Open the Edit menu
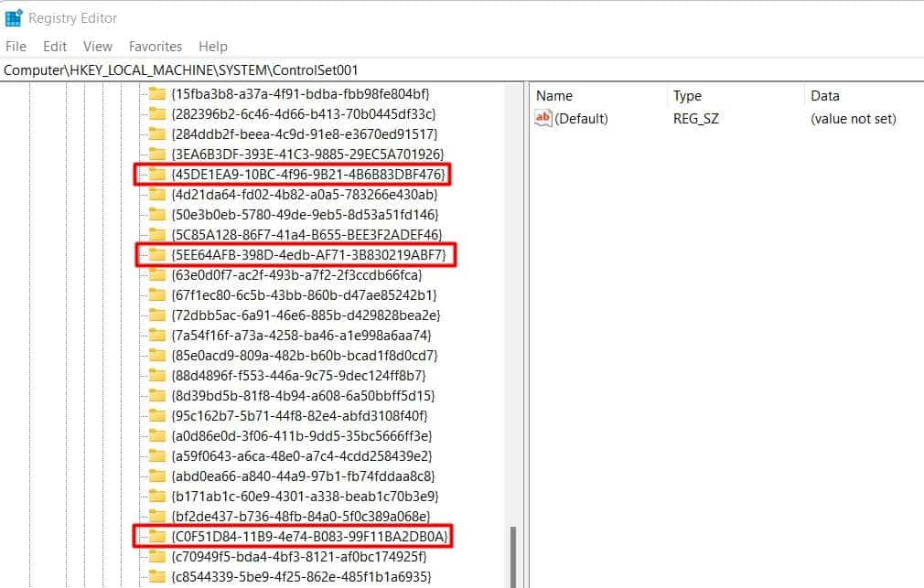The height and width of the screenshot is (588, 924). point(55,47)
